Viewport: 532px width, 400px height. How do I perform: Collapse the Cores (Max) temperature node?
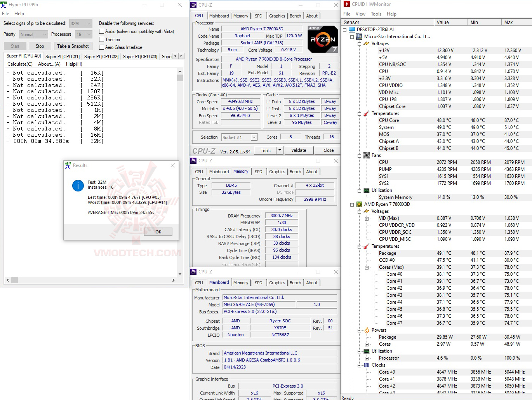coord(367,267)
